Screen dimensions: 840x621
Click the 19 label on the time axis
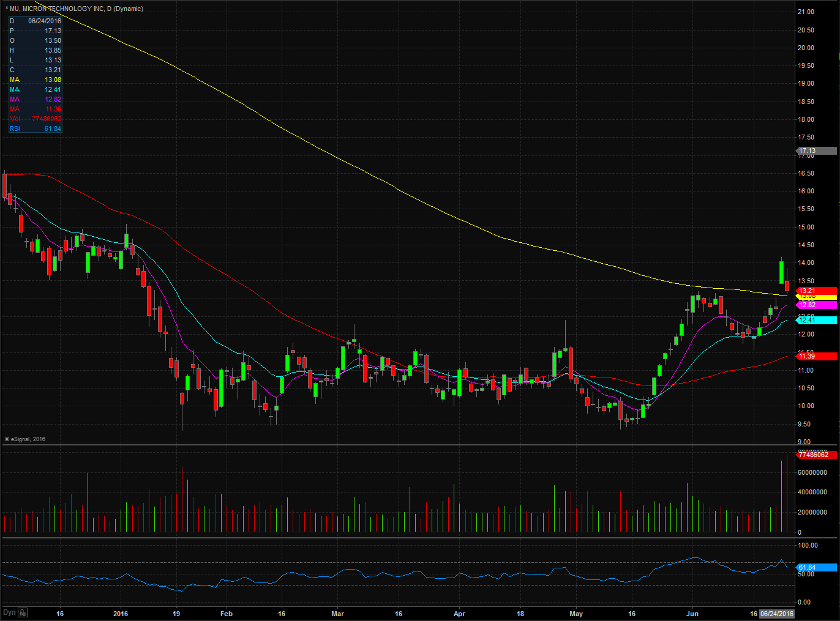[x=176, y=614]
